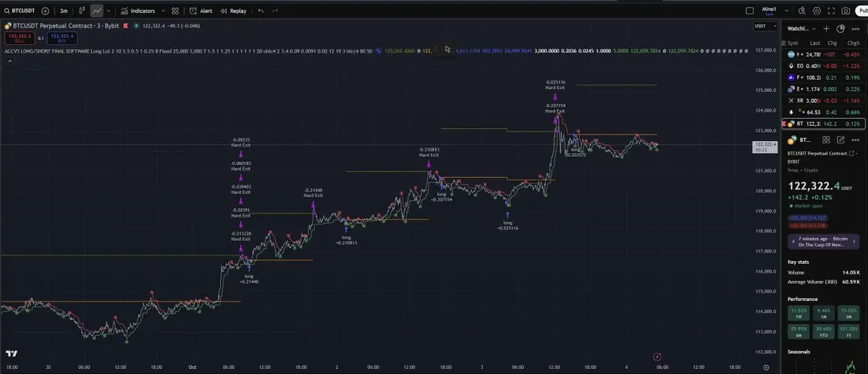Click the blue BUY price button

(x=62, y=38)
